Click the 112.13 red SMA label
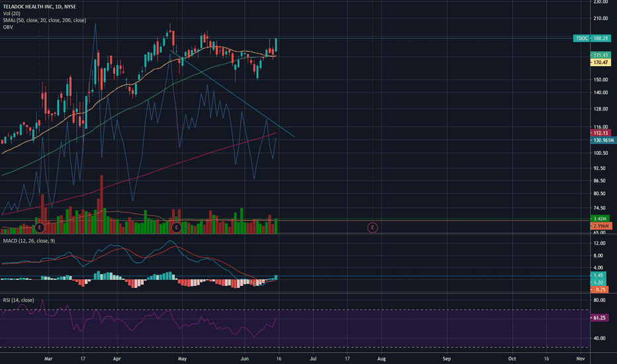Screen dimensions: 617x364 [x=600, y=133]
